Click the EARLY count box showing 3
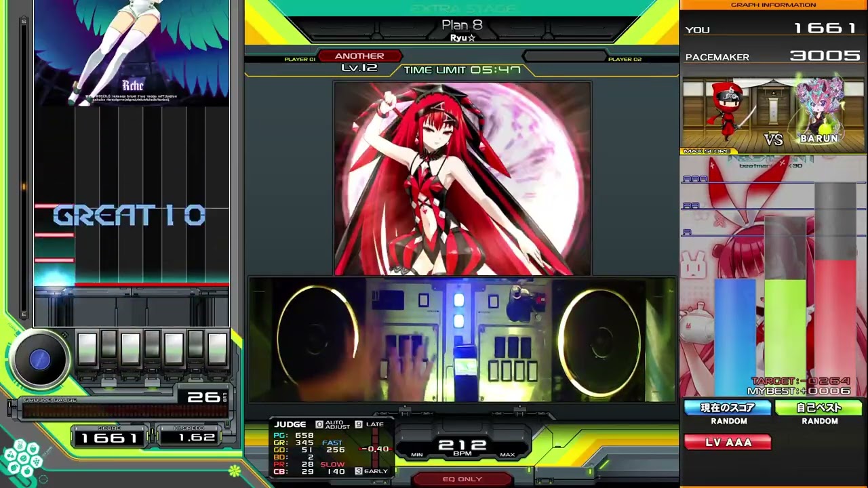868x488 pixels. (359, 471)
